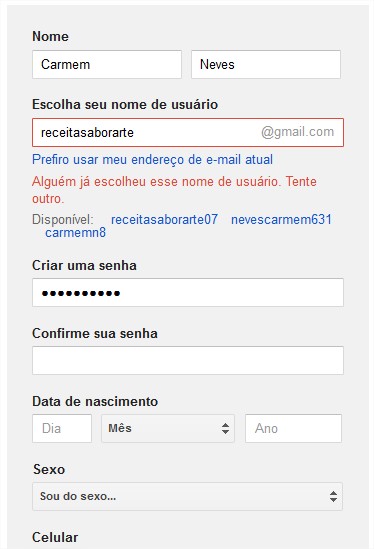Click the Dia birth day field

(x=62, y=429)
